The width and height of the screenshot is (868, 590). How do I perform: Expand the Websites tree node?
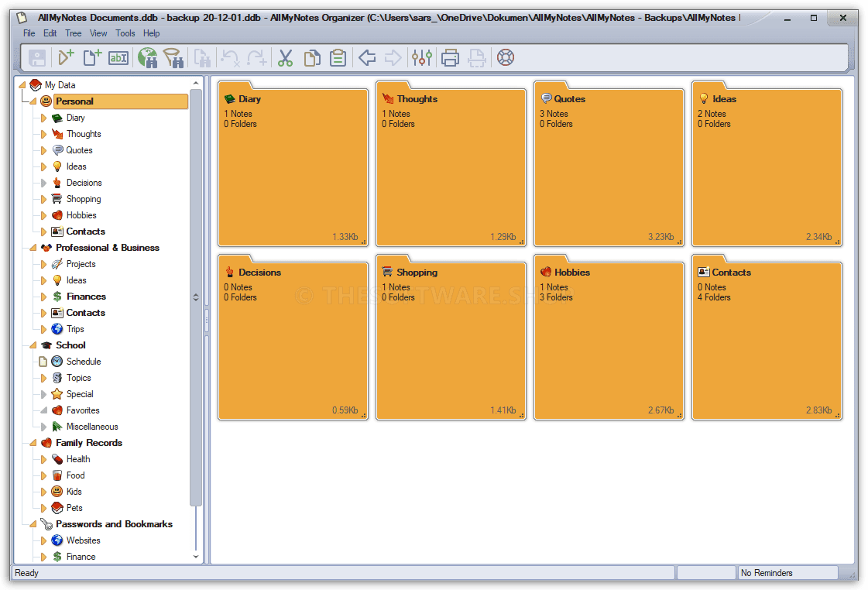pyautogui.click(x=43, y=540)
